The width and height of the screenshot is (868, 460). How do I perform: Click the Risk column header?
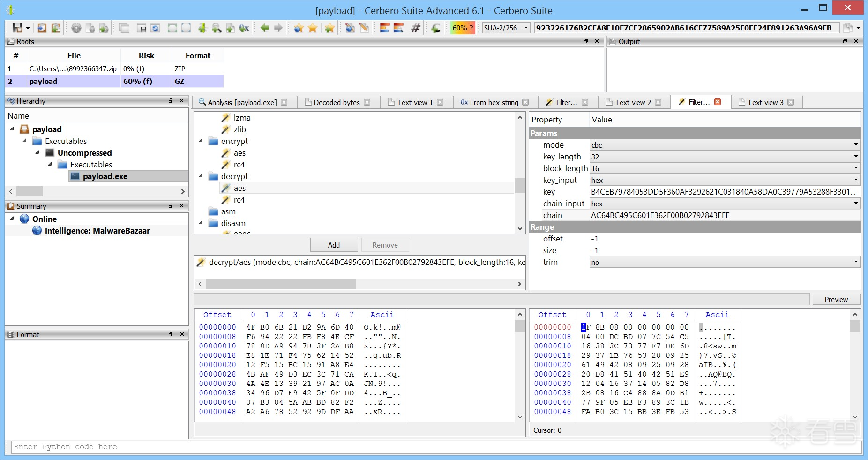pos(146,55)
